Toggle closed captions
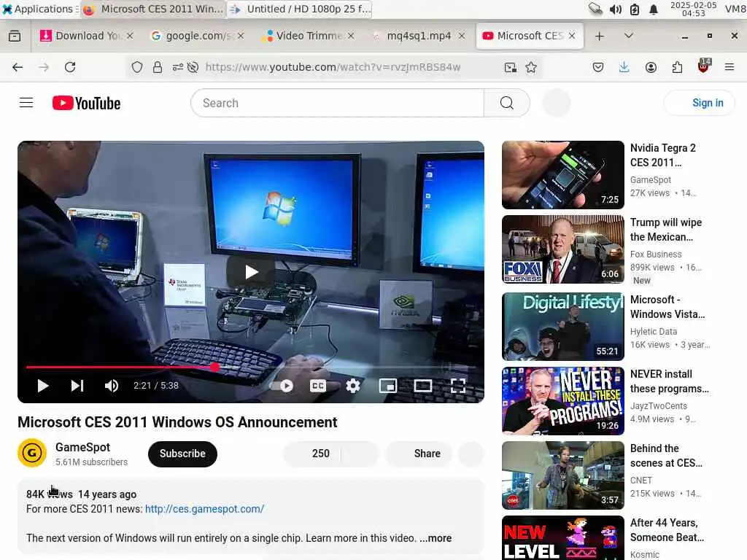 click(318, 386)
